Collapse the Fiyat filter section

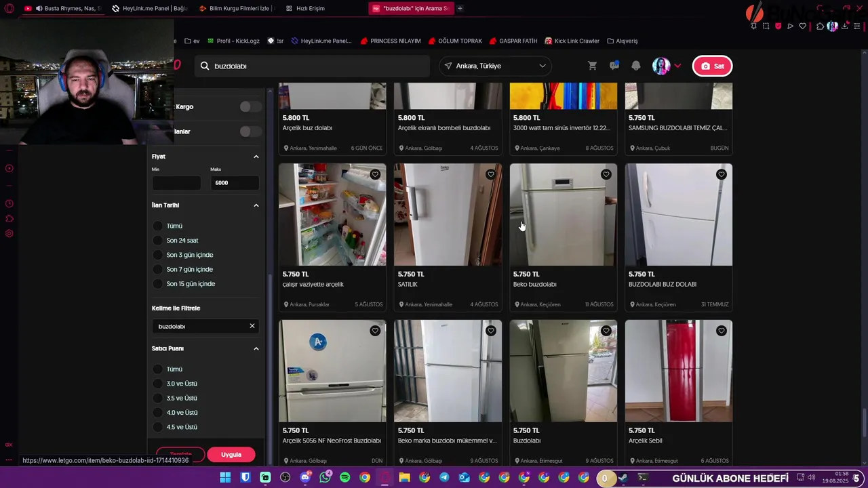(x=256, y=157)
